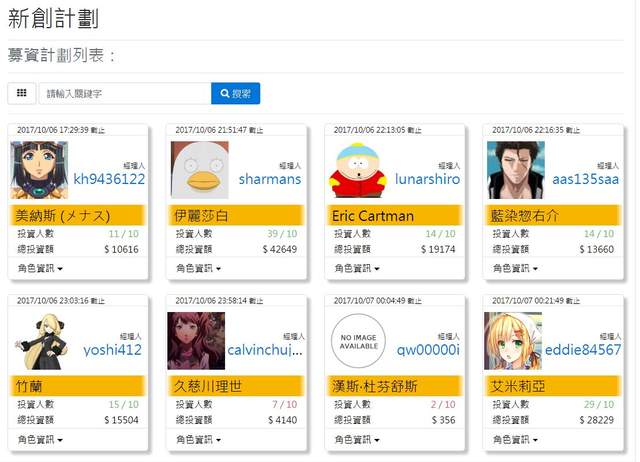
Task: Expand 角色資訊 dropdown on kh9436122 card
Action: (x=40, y=269)
